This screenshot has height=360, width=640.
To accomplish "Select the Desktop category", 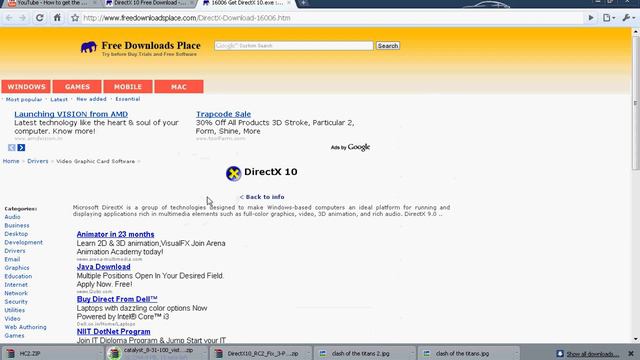I will click(16, 234).
